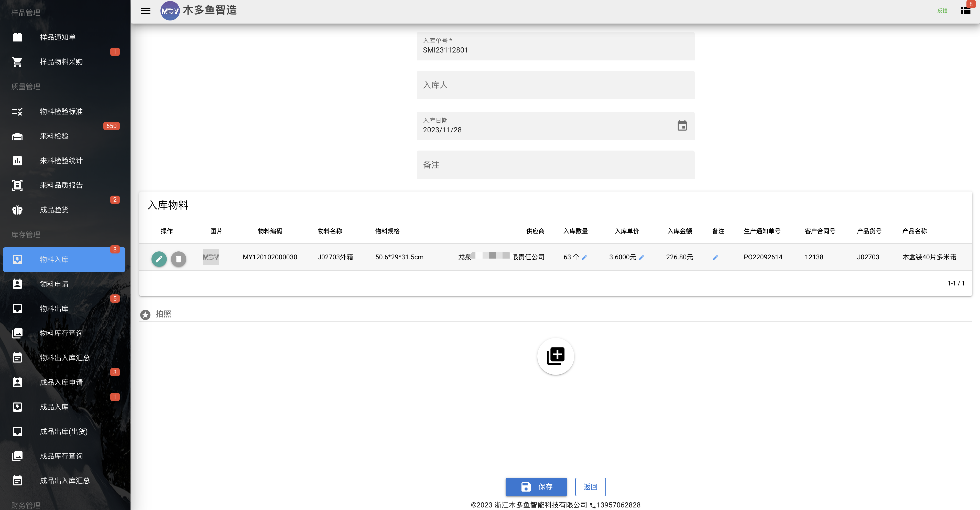
Task: Open the top-right notifications list icon
Action: (966, 11)
